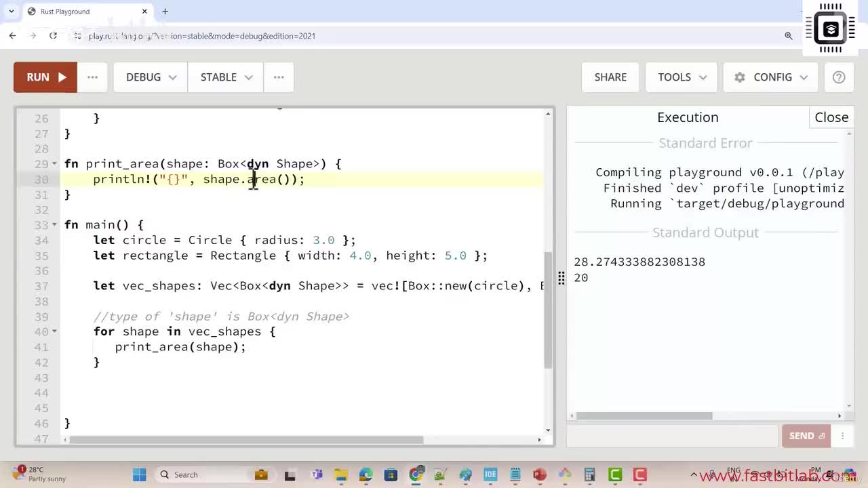Image resolution: width=868 pixels, height=488 pixels.
Task: Collapse the fold at line 29
Action: coord(54,164)
